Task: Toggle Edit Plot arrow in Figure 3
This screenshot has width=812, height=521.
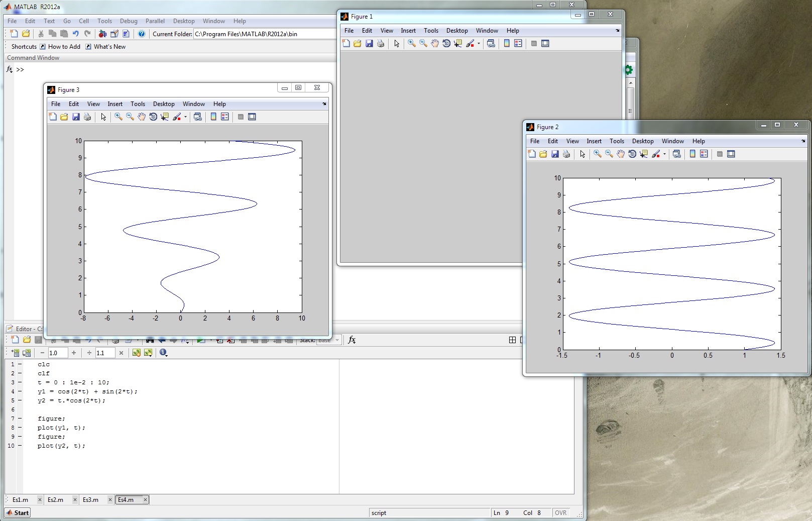Action: [103, 117]
